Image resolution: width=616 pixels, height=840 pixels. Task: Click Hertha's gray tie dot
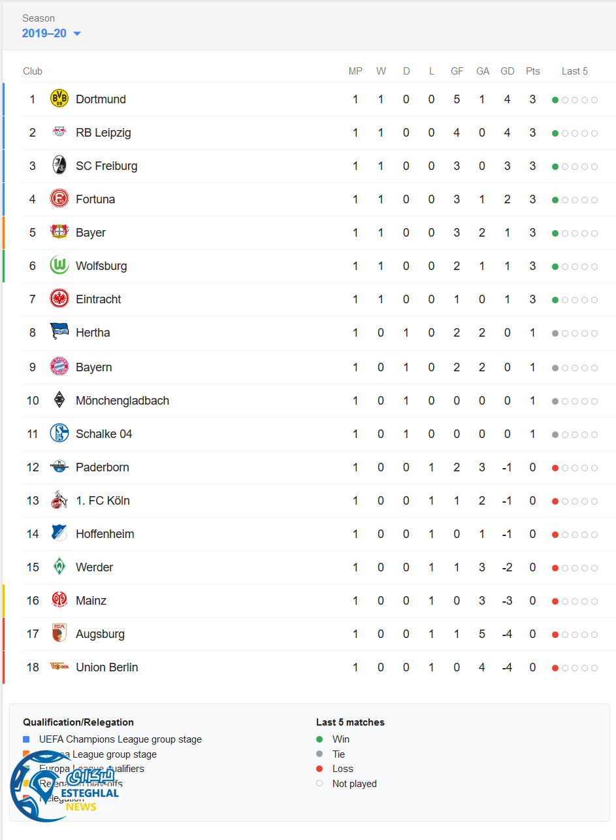(x=555, y=333)
